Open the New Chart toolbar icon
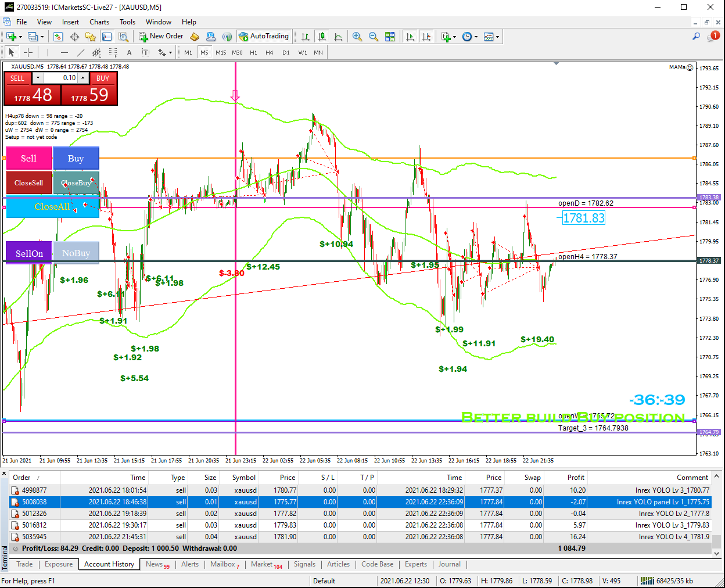 point(12,37)
